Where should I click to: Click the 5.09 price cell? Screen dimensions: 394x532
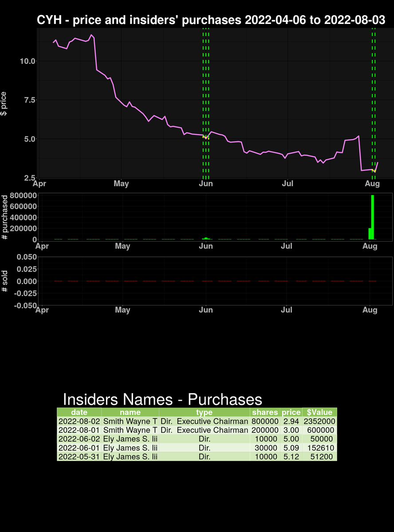[x=291, y=447]
